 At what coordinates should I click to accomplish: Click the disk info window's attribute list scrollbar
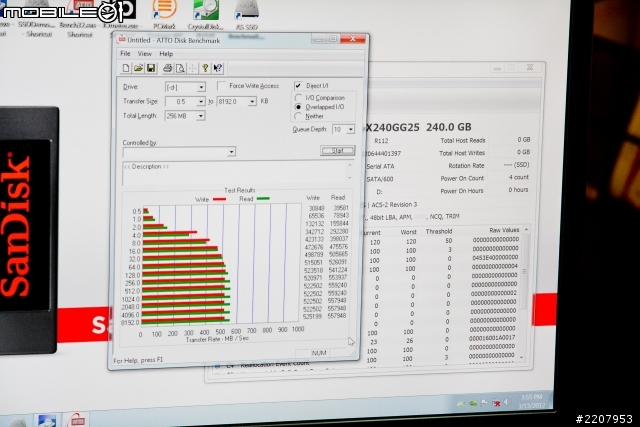tap(524, 293)
